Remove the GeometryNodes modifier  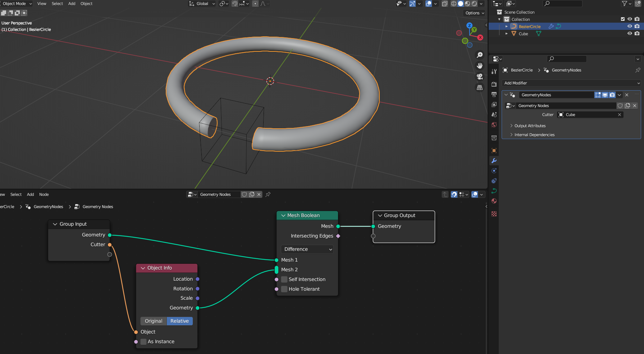[x=627, y=95]
